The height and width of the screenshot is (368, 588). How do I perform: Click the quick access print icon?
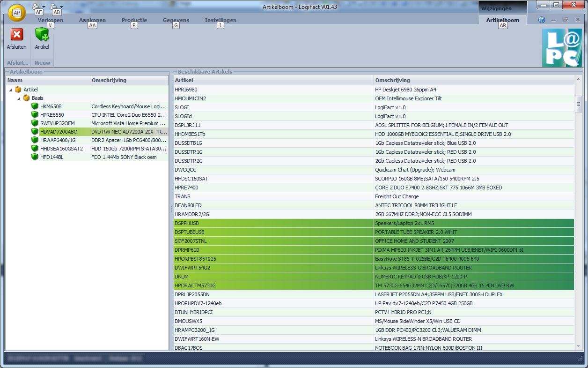[x=37, y=6]
